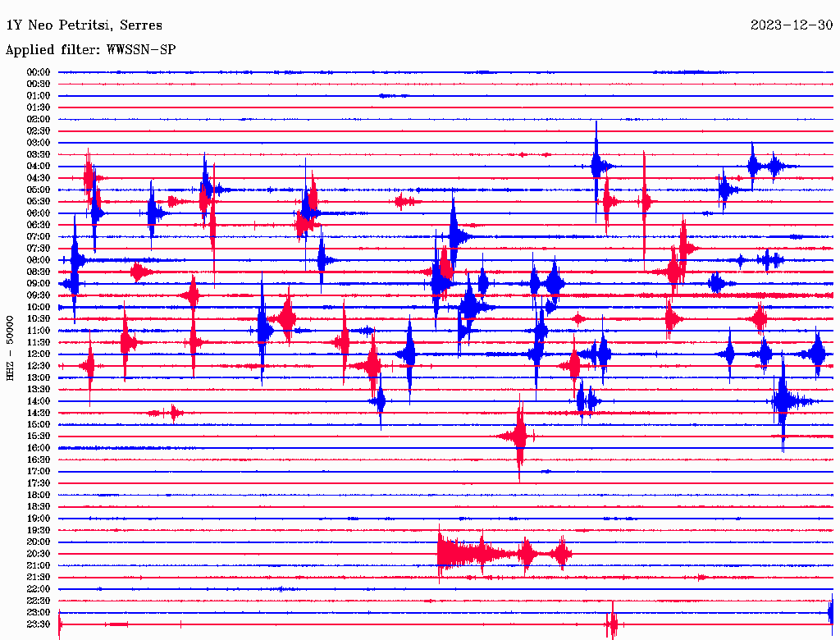Select the 19:00 time label
This screenshot has height=640, width=840.
point(39,519)
